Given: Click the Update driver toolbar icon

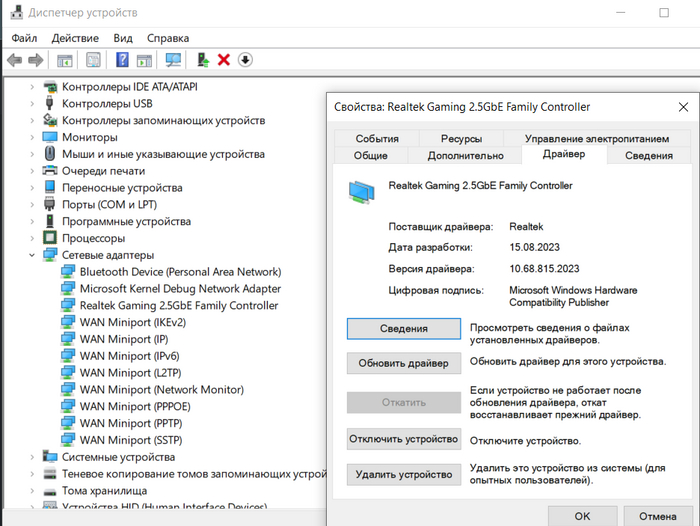Looking at the screenshot, I should click(203, 60).
